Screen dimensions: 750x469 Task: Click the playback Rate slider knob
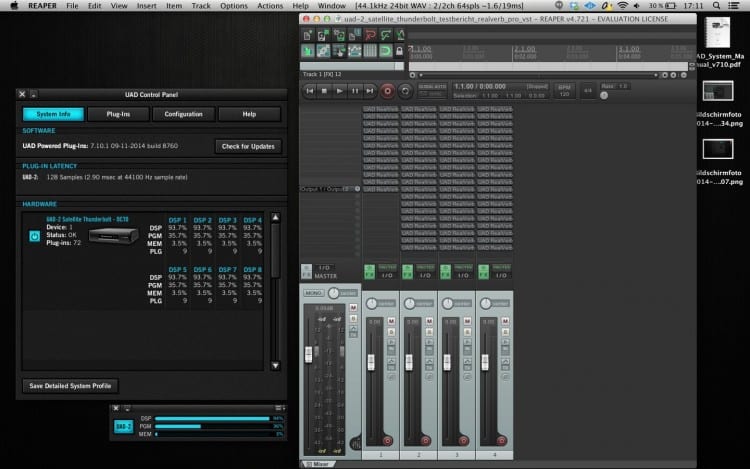coord(604,95)
